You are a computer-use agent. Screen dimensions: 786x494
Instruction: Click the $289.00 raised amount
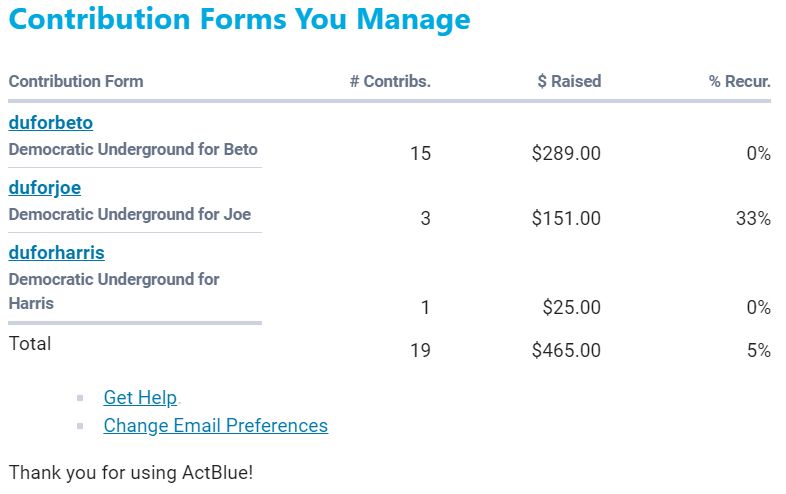(x=566, y=153)
